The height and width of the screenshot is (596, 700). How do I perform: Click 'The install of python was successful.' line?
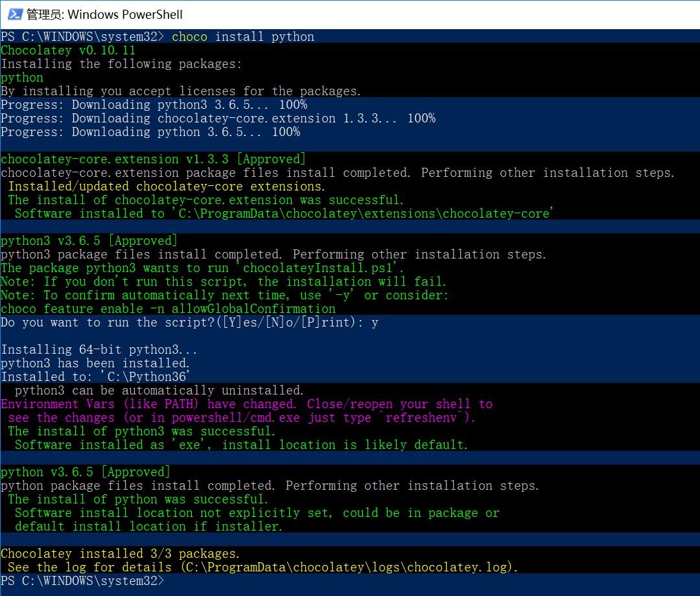[138, 499]
